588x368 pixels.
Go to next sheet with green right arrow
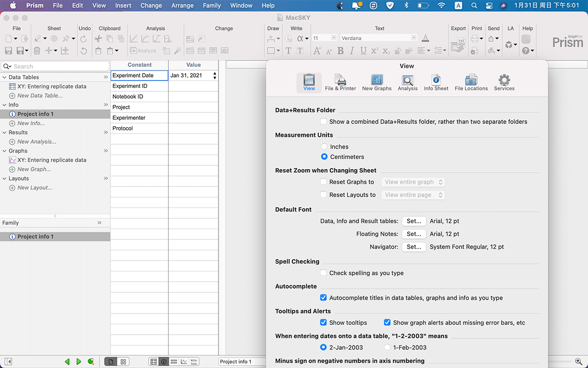[x=79, y=362]
